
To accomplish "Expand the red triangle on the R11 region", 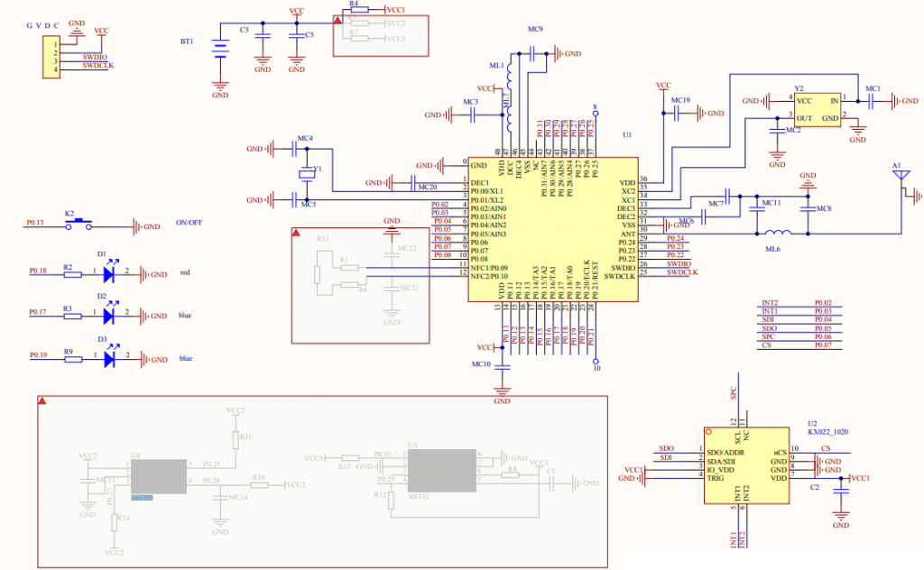I will (295, 233).
